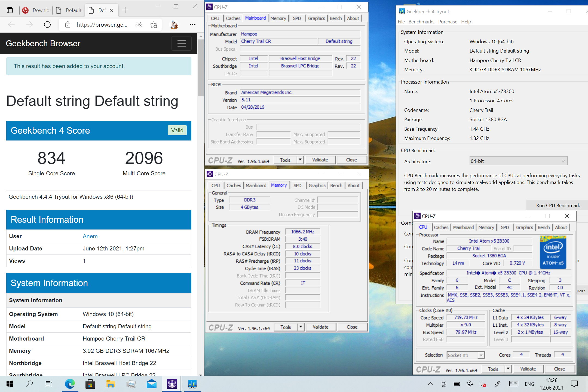This screenshot has width=588, height=392.
Task: Open Tools dropdown arrow in CPU tab CPU-Z window
Action: tap(508, 369)
